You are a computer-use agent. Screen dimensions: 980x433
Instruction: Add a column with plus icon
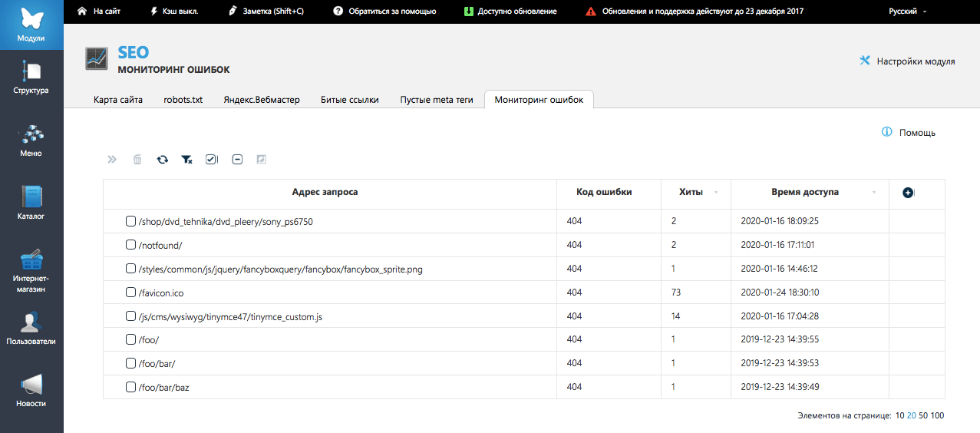tap(909, 193)
